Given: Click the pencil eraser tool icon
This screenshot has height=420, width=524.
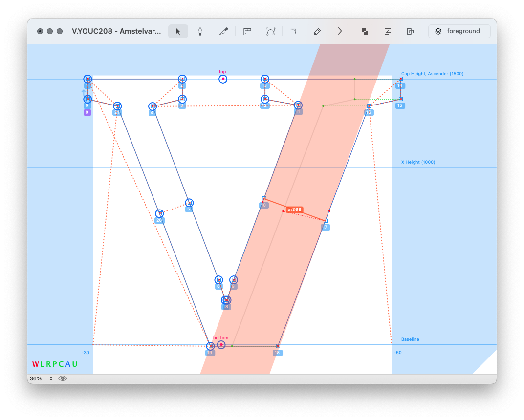Looking at the screenshot, I should [x=317, y=31].
